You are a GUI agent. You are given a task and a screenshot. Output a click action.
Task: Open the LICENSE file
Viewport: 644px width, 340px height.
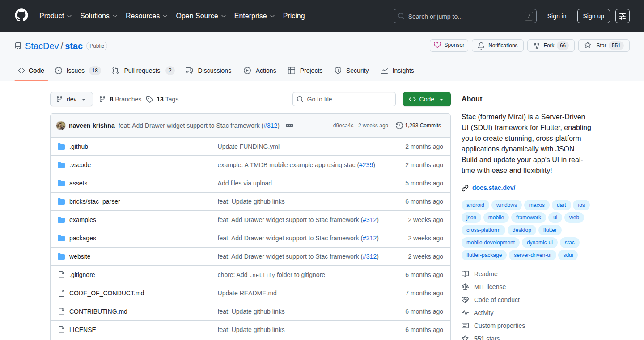83,330
